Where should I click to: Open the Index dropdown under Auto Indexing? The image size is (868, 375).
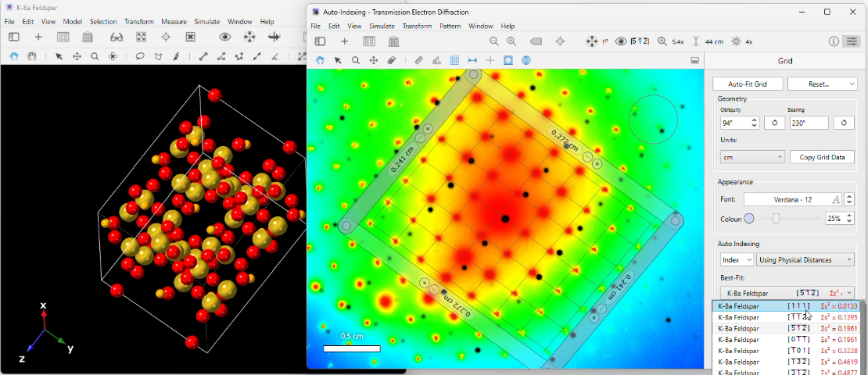[x=737, y=260]
